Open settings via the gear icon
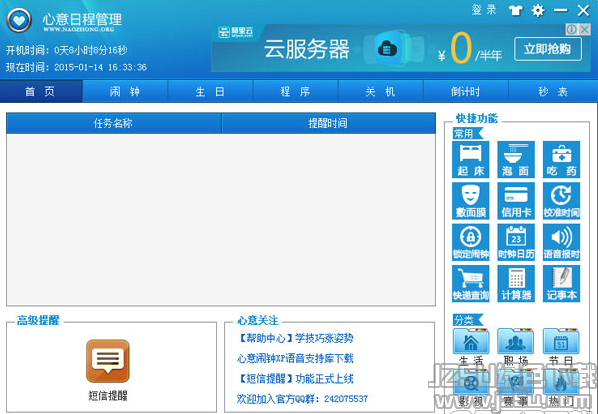The width and height of the screenshot is (598, 414). [x=538, y=10]
